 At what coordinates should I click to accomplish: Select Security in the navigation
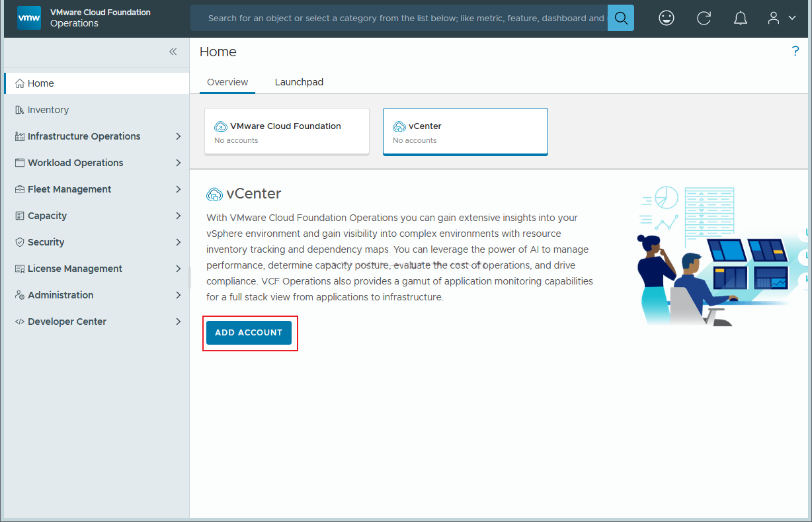46,242
